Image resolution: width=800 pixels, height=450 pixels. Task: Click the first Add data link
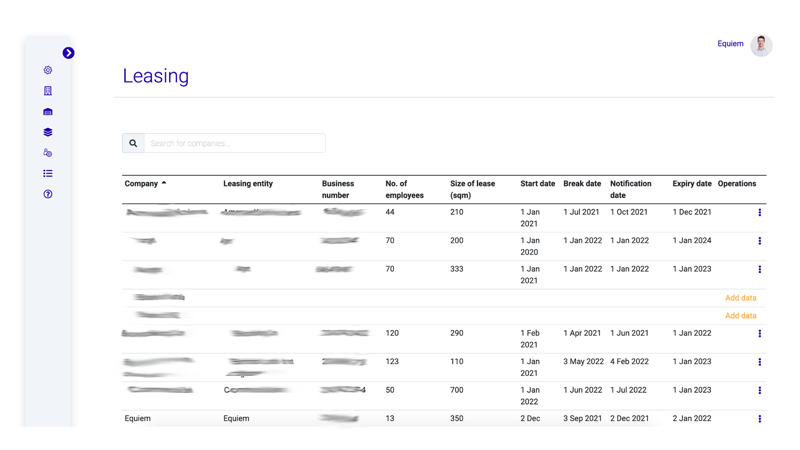point(740,298)
